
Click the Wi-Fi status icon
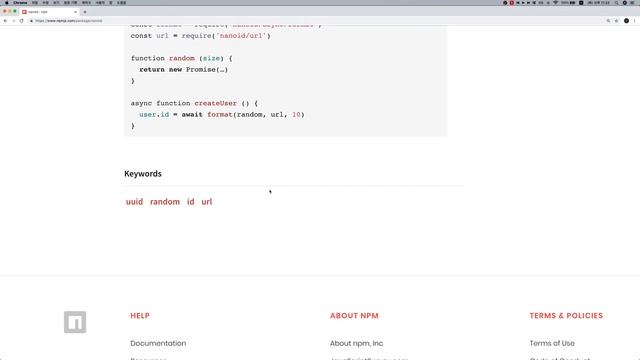(x=556, y=3)
